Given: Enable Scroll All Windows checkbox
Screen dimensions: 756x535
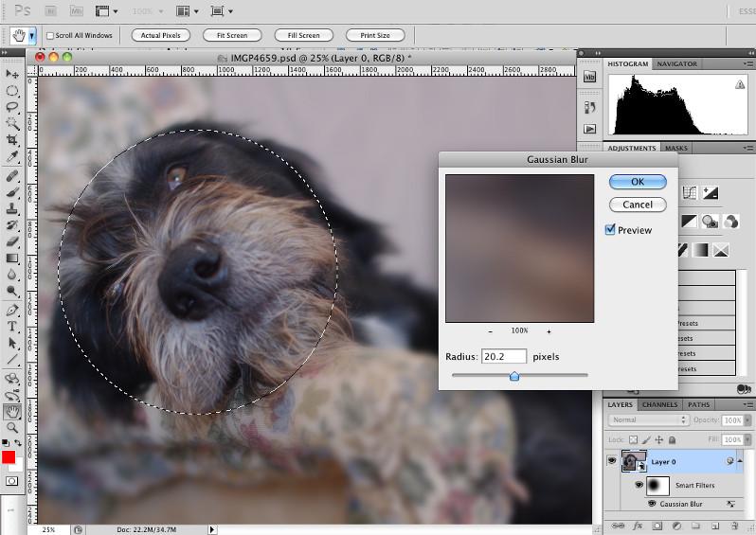Looking at the screenshot, I should click(x=49, y=36).
